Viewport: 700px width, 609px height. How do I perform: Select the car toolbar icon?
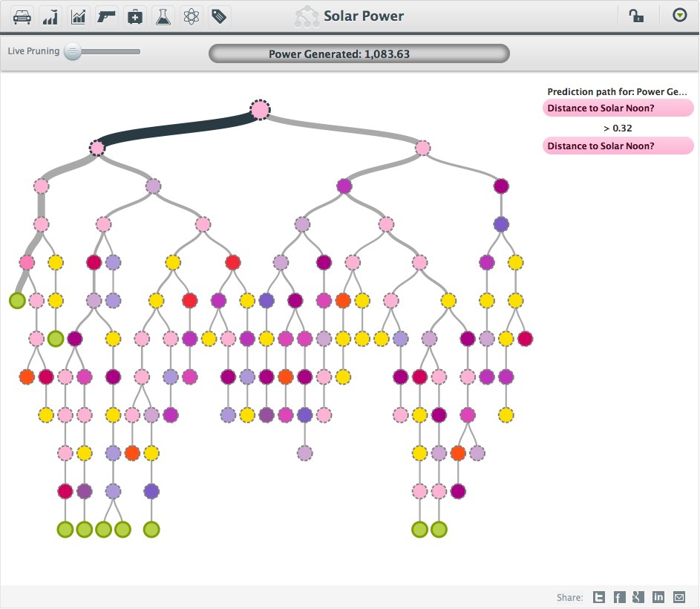pos(21,16)
